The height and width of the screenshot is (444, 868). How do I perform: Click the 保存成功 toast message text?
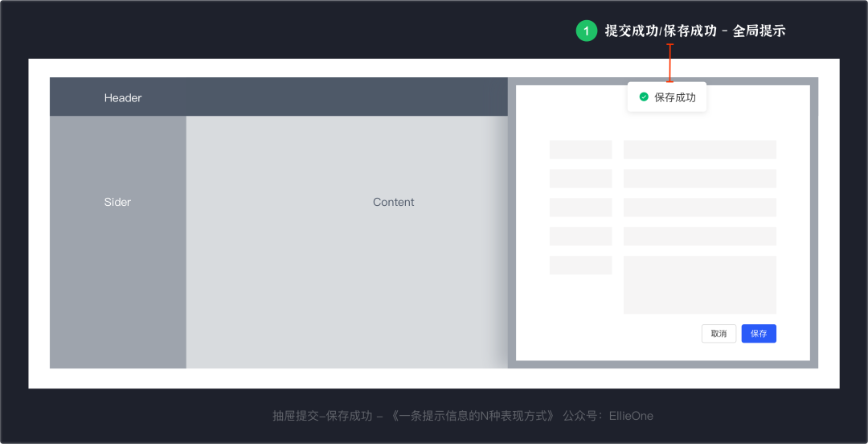[x=675, y=97]
